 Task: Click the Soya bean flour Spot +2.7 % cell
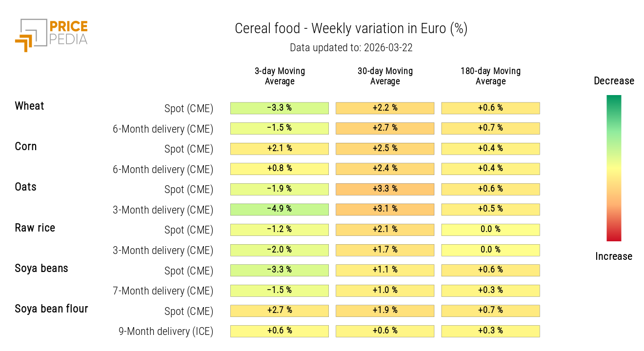(280, 311)
